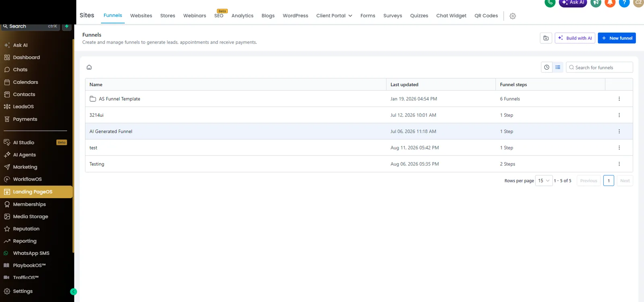The image size is (644, 302).
Task: Click the Search for funnels field
Action: 599,67
